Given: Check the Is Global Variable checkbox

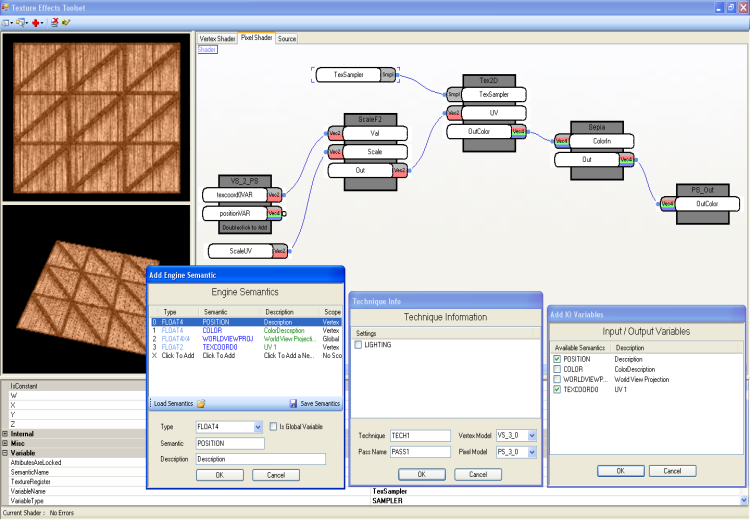Looking at the screenshot, I should (274, 426).
